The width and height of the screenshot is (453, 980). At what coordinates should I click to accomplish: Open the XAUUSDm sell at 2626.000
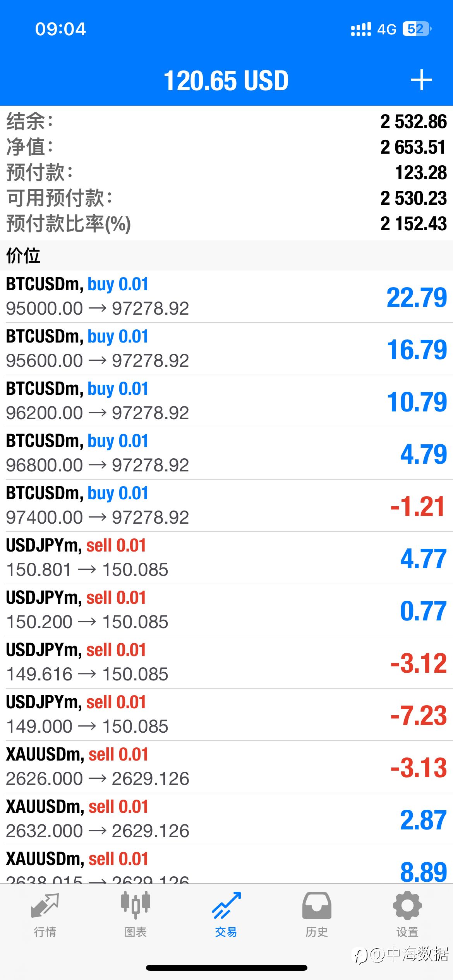tap(226, 767)
